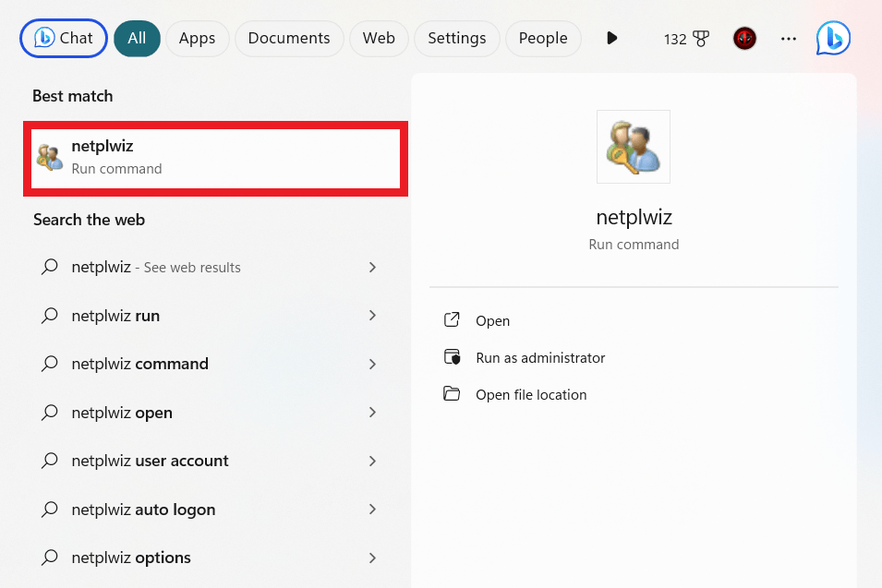Click the Run as administrator shield icon
The width and height of the screenshot is (882, 588).
(x=452, y=357)
